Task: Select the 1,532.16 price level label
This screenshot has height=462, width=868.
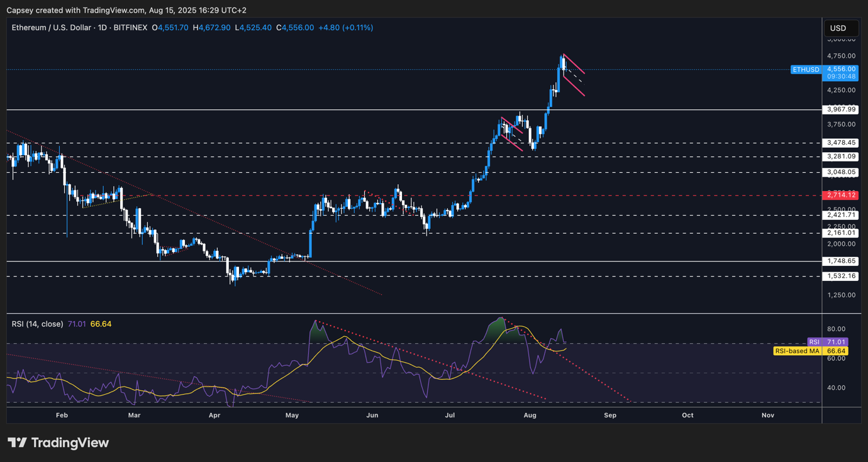Action: pos(841,276)
